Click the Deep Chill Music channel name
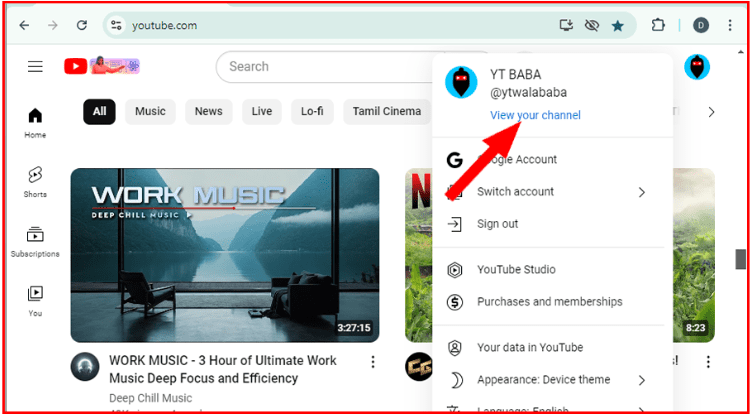This screenshot has width=752, height=415. click(151, 398)
